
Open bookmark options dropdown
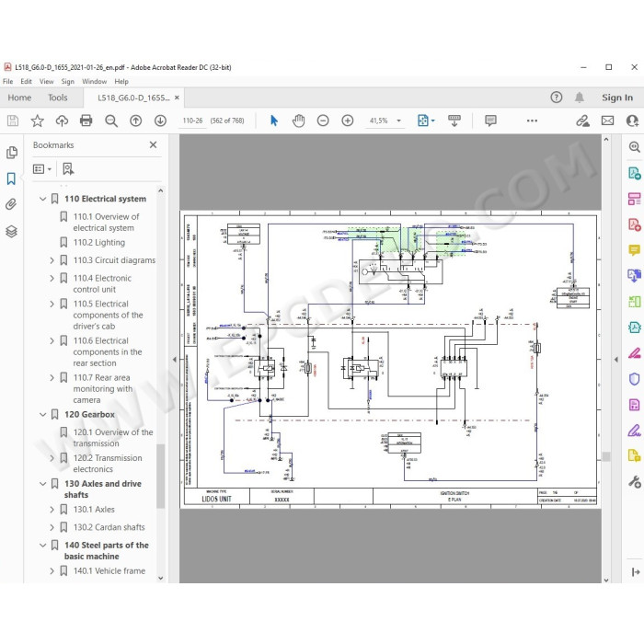[x=42, y=168]
